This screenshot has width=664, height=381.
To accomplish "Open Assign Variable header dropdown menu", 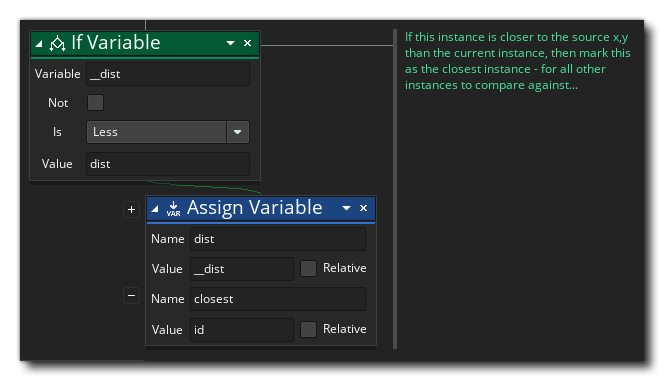I will (346, 208).
